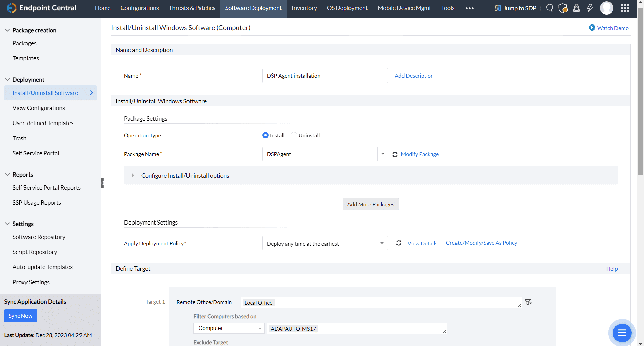This screenshot has height=346, width=644.
Task: Click the refresh icon beside Modify Package
Action: pyautogui.click(x=395, y=154)
